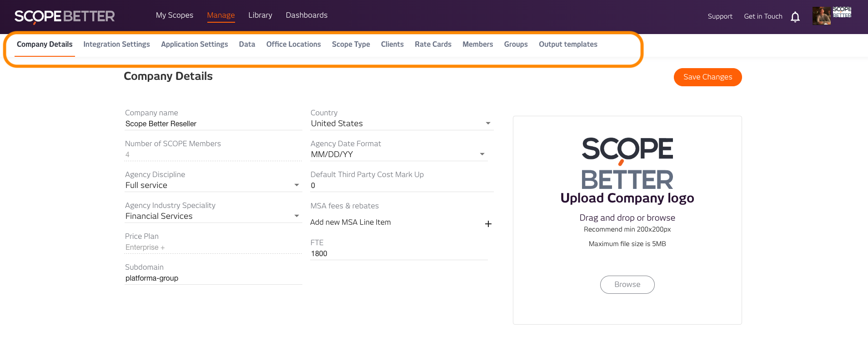Screen dimensions: 868x356
Task: Expand the Agency Discipline dropdown
Action: click(x=213, y=185)
